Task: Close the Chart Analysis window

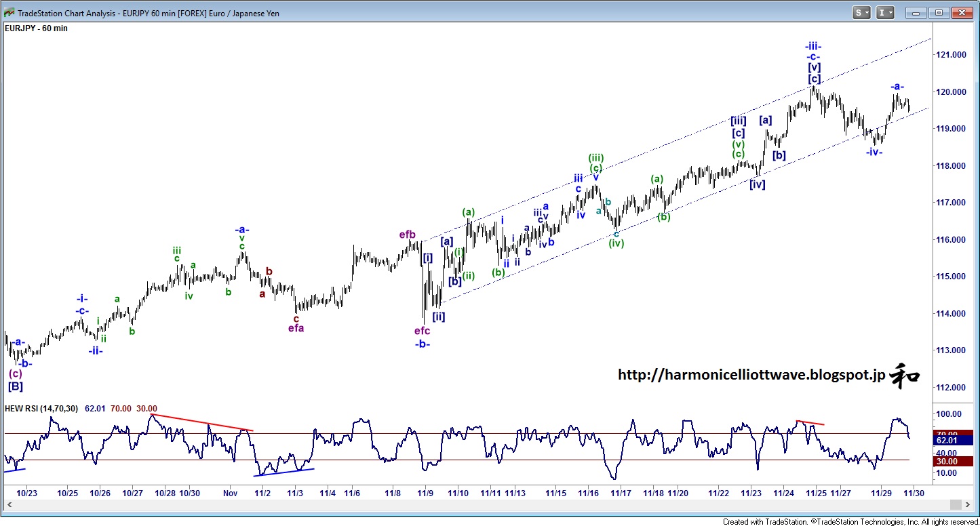Action: 962,12
